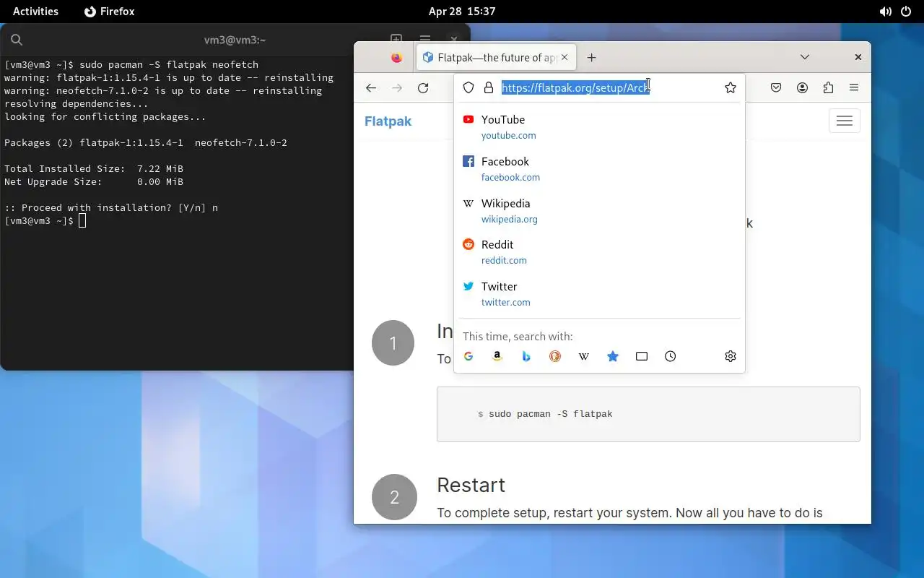924x578 pixels.
Task: Open the power menu in top bar
Action: click(x=906, y=12)
